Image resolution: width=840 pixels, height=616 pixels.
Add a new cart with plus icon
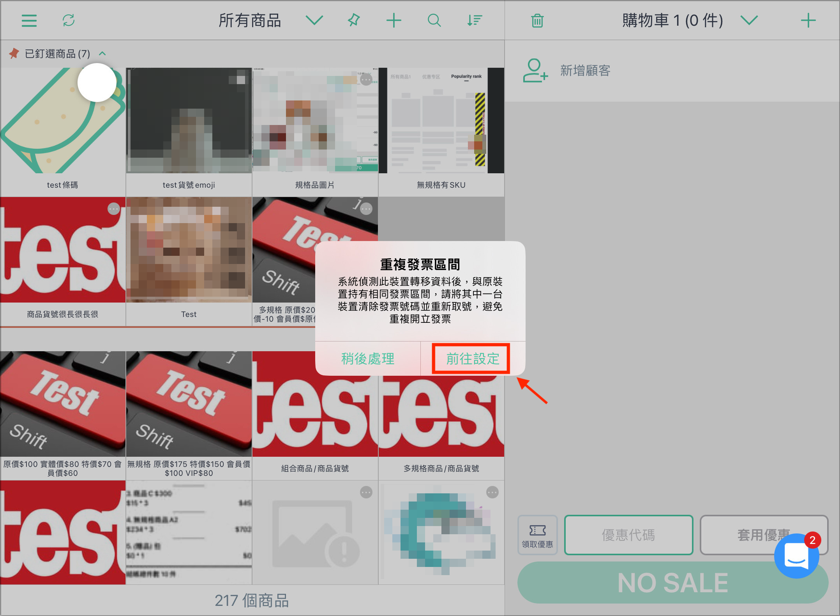pos(808,20)
